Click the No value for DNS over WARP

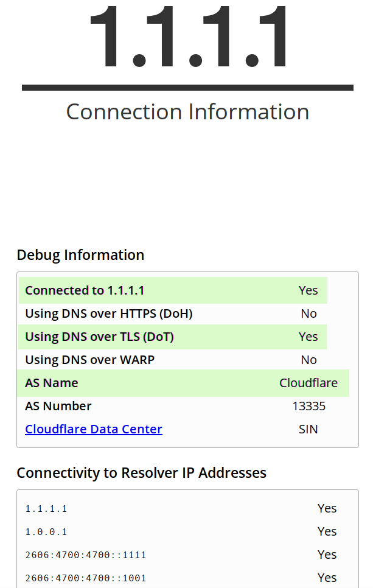tap(309, 360)
